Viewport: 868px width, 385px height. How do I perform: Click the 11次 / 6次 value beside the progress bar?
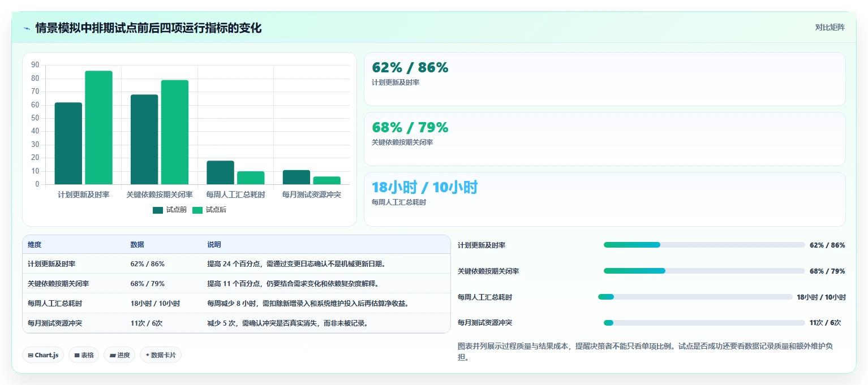(x=825, y=323)
